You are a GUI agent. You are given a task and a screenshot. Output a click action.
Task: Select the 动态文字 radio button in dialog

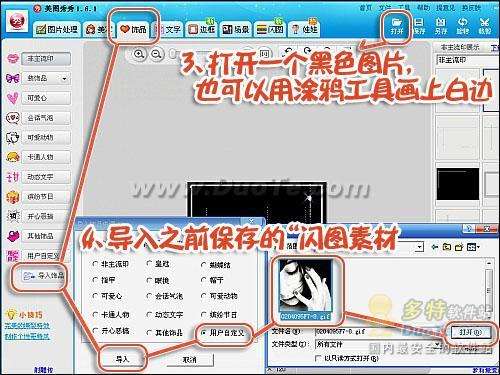149,314
